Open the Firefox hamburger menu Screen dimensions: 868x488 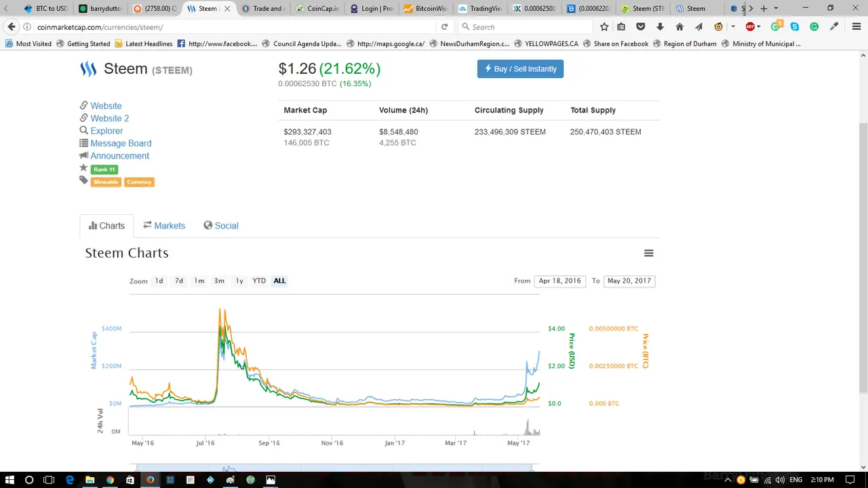click(856, 27)
